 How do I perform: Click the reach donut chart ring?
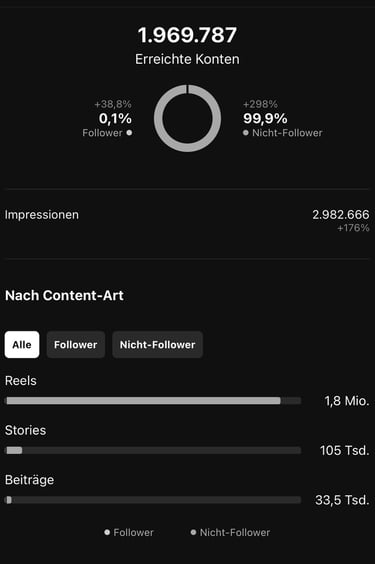coord(187,118)
